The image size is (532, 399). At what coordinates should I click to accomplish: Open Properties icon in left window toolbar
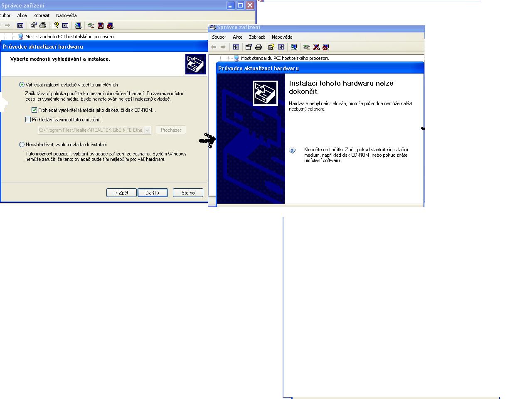pos(33,25)
